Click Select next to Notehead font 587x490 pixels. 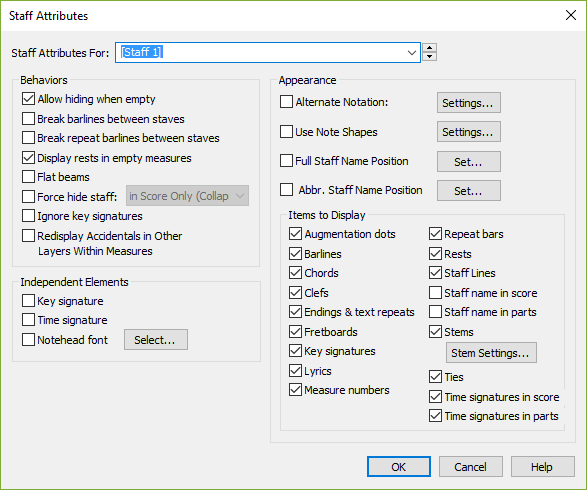click(156, 340)
